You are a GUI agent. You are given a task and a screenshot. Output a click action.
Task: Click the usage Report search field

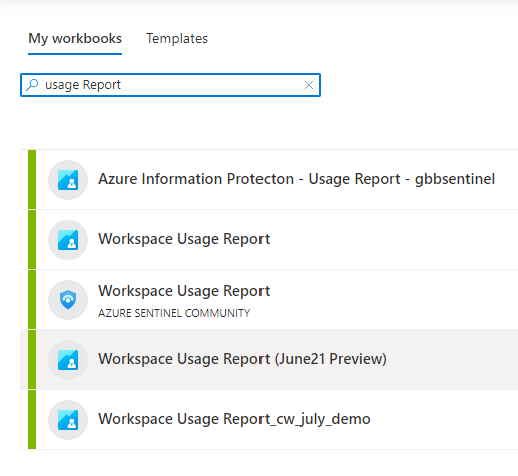tap(170, 85)
